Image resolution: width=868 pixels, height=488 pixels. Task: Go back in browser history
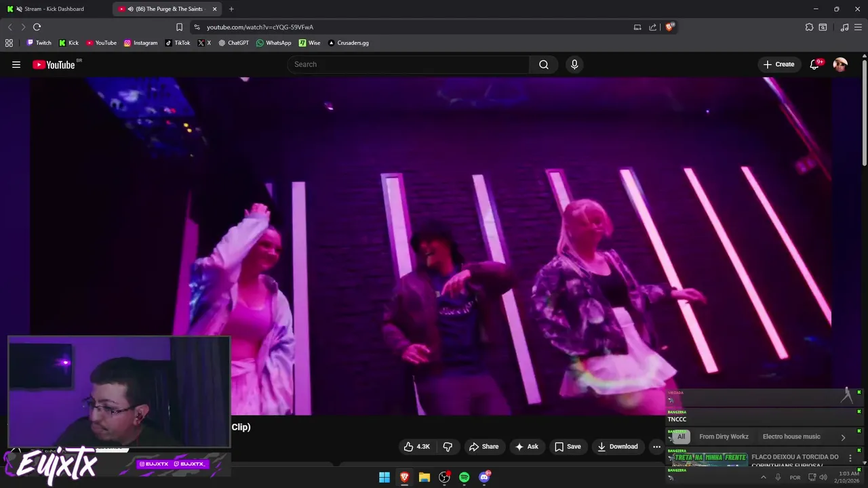(x=9, y=27)
